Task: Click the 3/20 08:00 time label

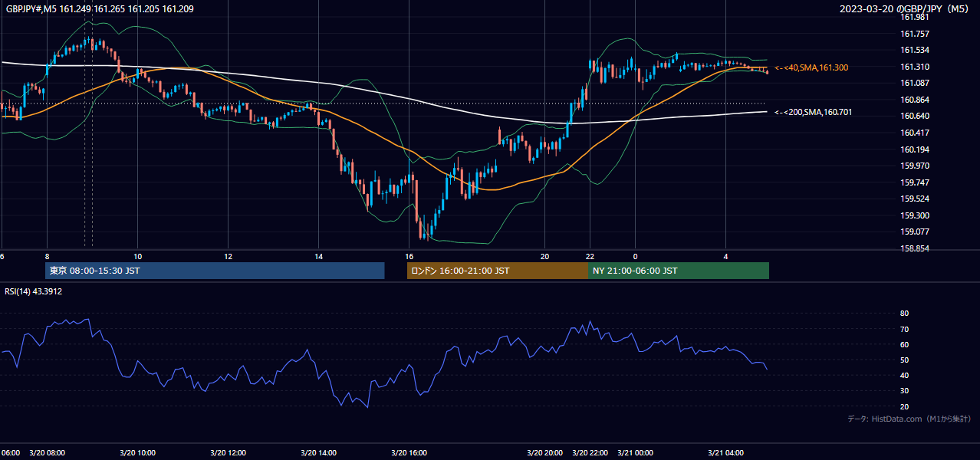Action: [47, 453]
